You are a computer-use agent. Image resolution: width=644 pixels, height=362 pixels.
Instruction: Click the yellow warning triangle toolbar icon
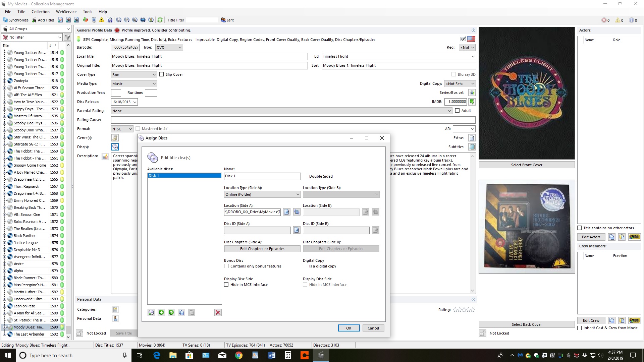(x=102, y=20)
